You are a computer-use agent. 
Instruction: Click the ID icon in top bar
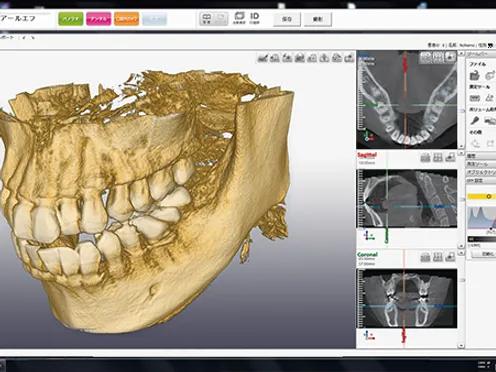pos(254,18)
